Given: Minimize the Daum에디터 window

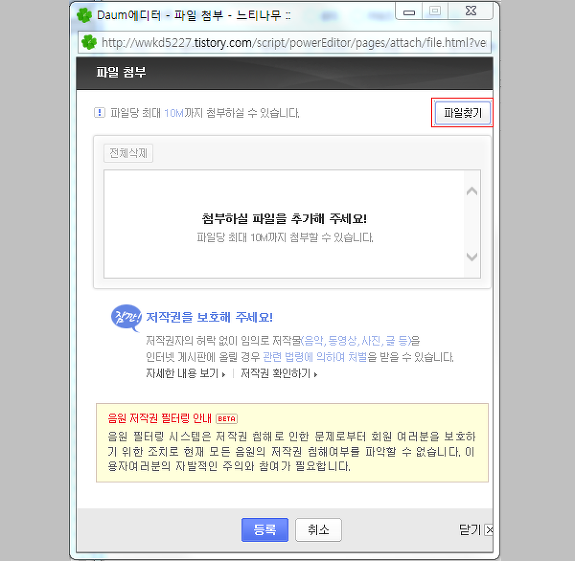Looking at the screenshot, I should click(x=409, y=11).
